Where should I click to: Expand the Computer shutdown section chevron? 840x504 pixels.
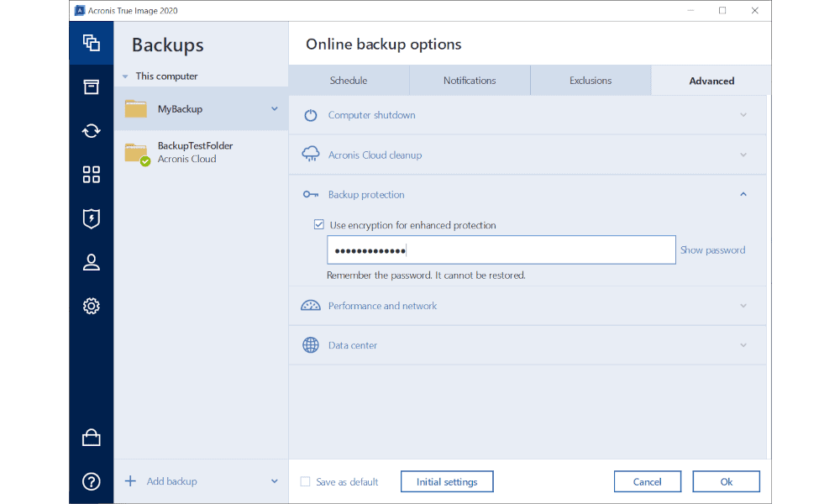click(743, 115)
